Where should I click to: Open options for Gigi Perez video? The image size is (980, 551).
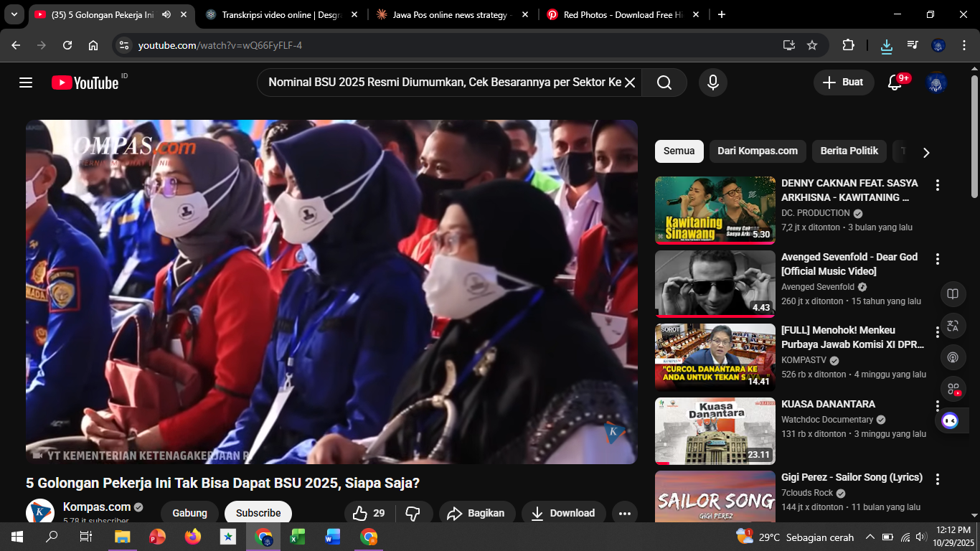point(937,479)
